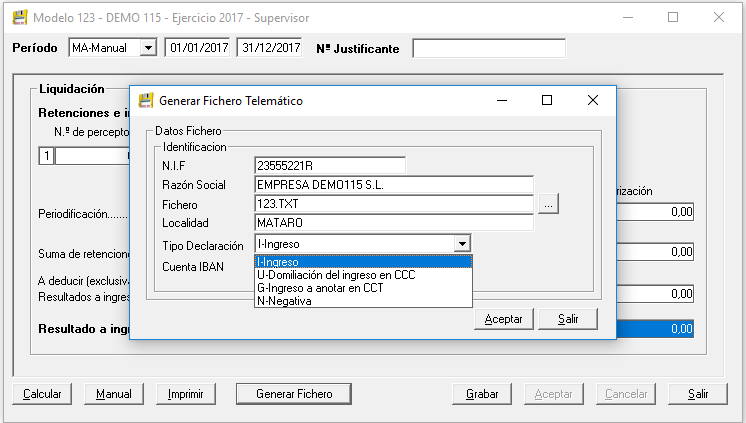Click the Generar Fichero dialog title icon
This screenshot has height=423, width=746.
[x=146, y=101]
